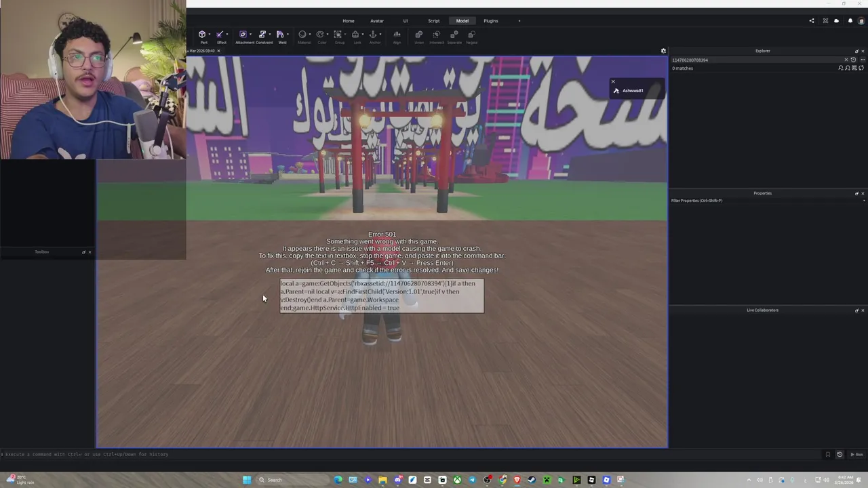Screen dimensions: 868x488
Task: Open Xbox app from taskbar
Action: tap(458, 480)
